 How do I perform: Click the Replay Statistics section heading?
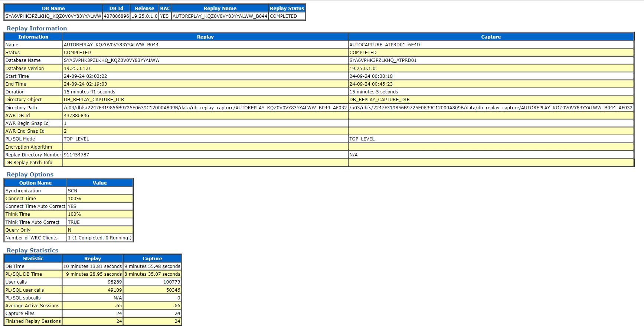click(32, 251)
